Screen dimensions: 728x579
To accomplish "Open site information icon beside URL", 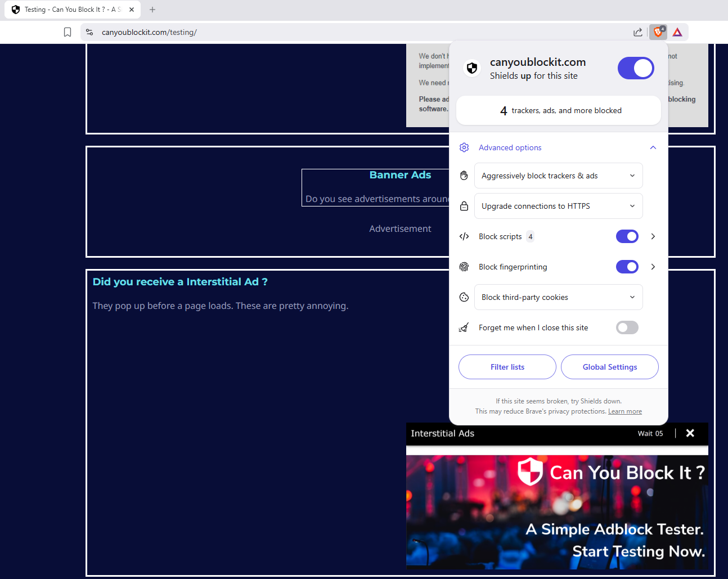I will 89,32.
